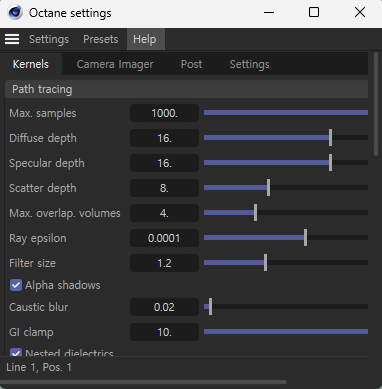Click the Ray epsilon value field

tap(164, 238)
